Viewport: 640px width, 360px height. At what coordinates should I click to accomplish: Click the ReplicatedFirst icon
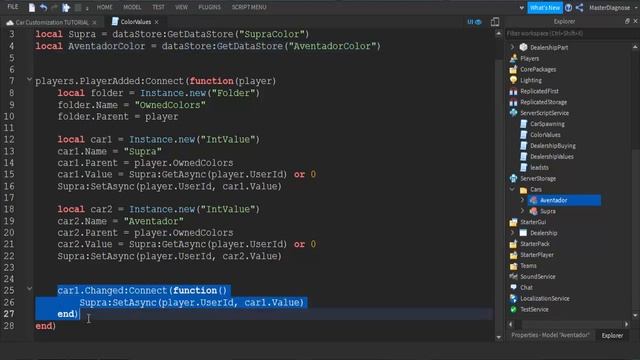point(513,91)
